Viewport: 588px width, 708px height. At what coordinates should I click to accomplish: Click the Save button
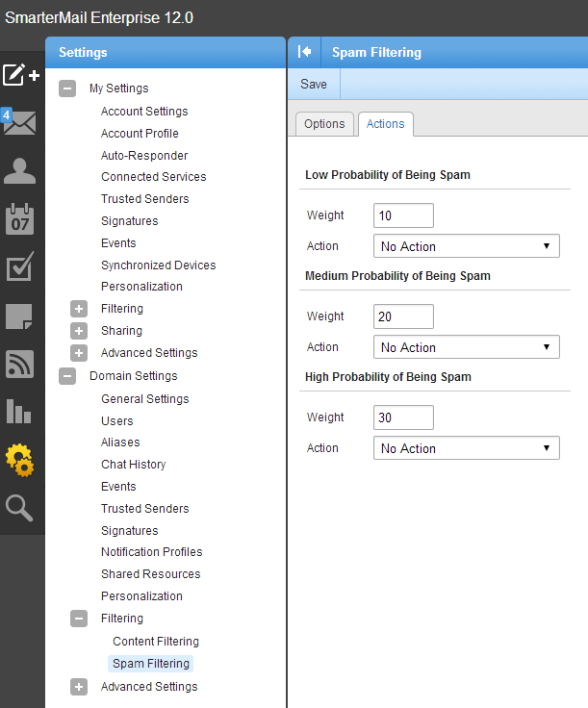314,85
